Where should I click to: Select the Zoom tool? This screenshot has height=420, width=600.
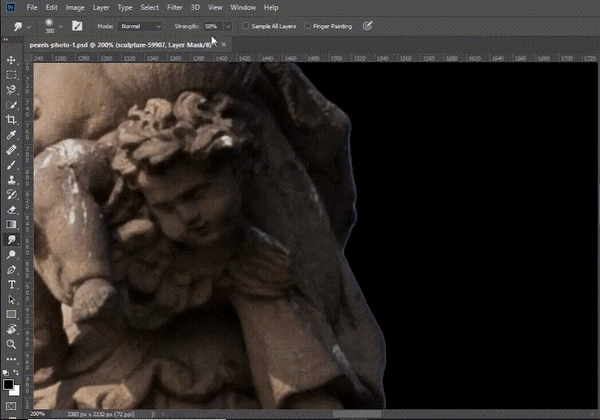pyautogui.click(x=11, y=343)
